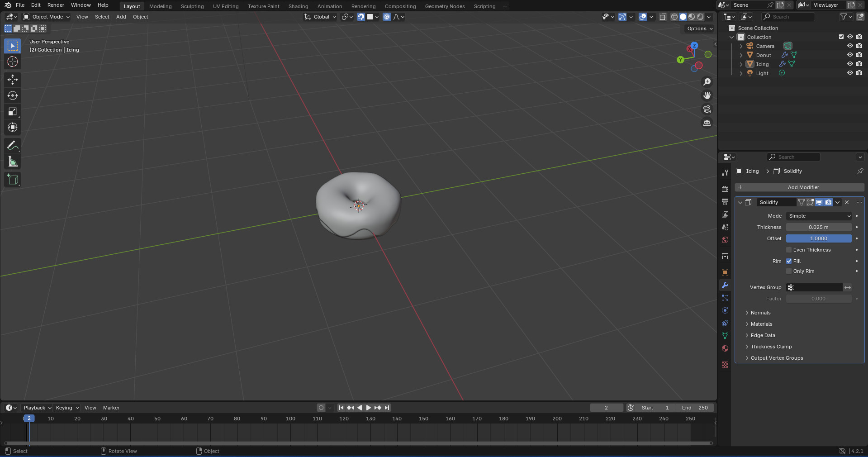Activate the Transform tool
The width and height of the screenshot is (868, 457).
(13, 127)
